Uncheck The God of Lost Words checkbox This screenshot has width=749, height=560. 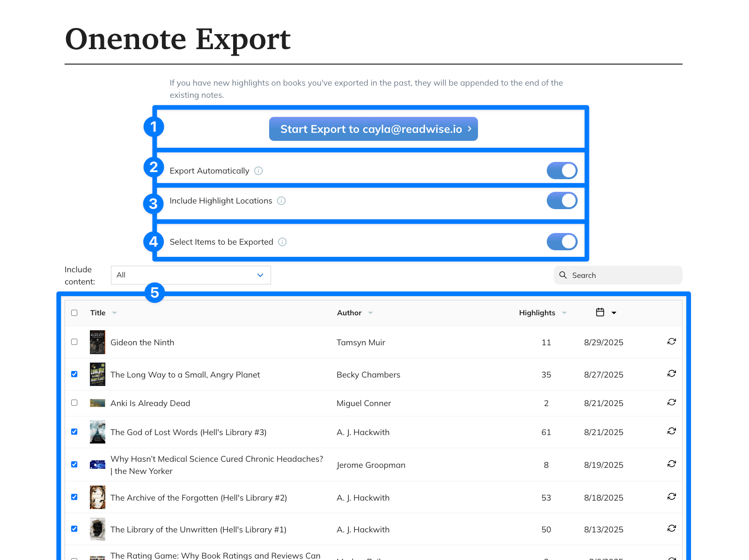click(74, 432)
